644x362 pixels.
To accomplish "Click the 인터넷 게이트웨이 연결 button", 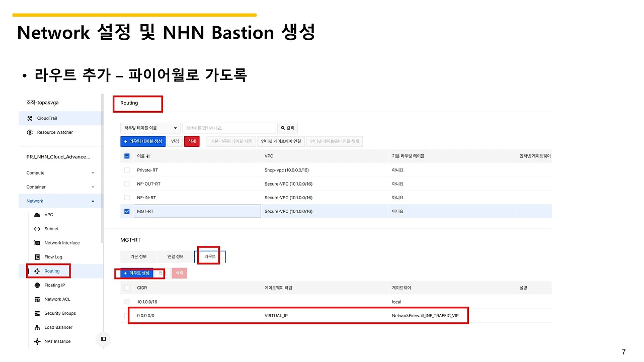I will coord(281,142).
